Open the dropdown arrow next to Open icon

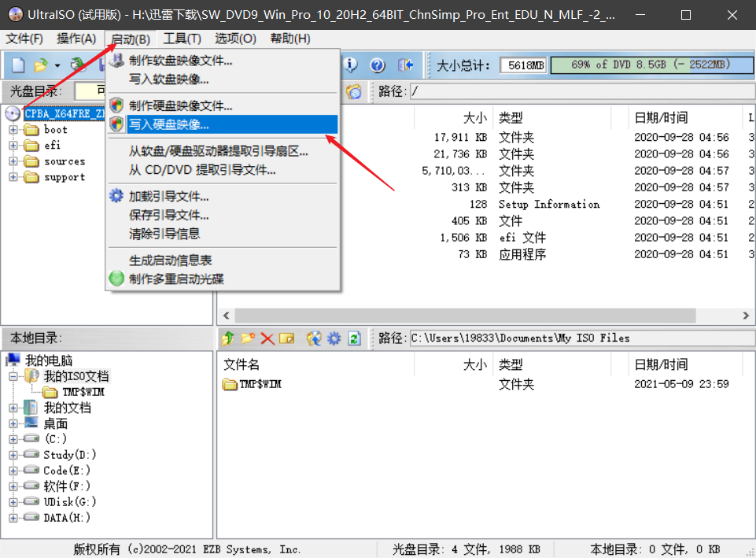click(x=57, y=65)
